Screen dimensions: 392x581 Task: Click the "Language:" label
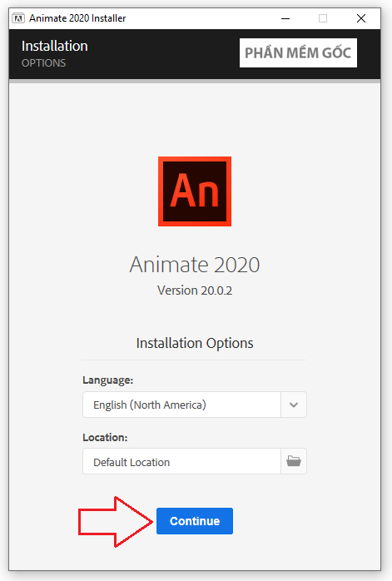pyautogui.click(x=108, y=380)
